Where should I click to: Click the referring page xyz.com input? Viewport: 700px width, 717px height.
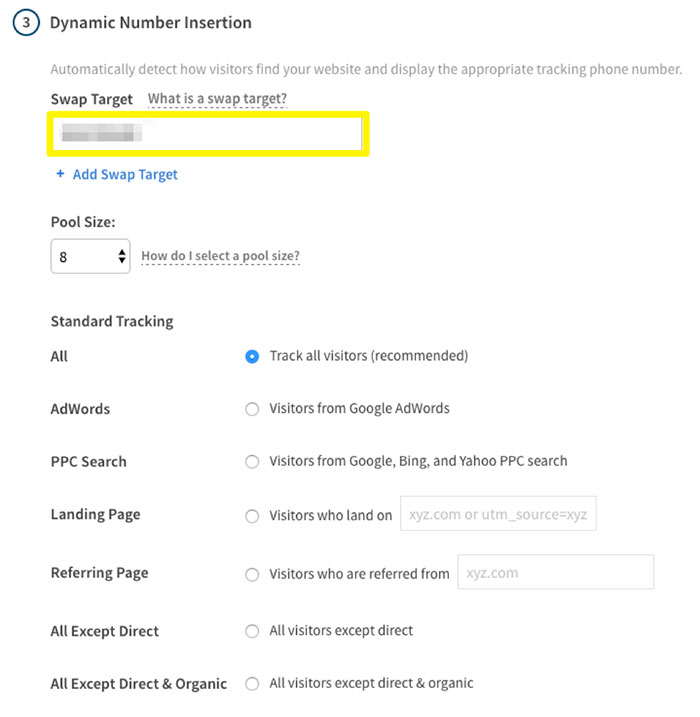pyautogui.click(x=555, y=573)
